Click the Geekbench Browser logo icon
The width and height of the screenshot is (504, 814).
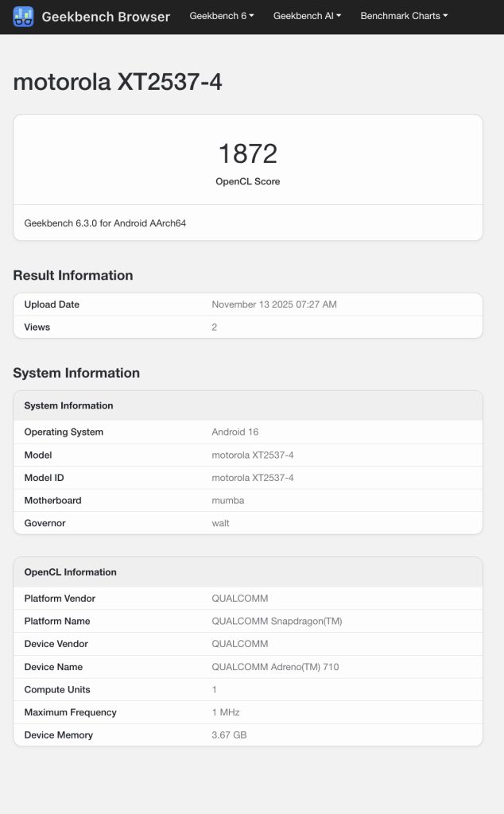point(25,17)
